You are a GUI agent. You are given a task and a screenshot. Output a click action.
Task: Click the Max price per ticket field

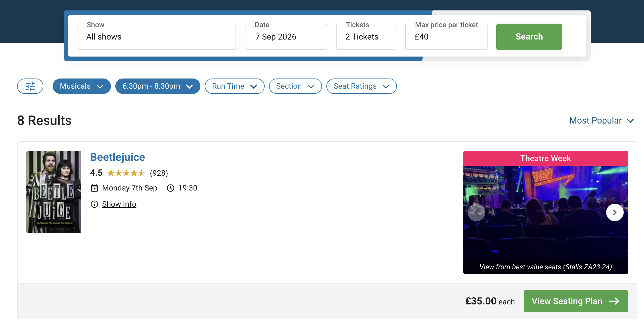[x=446, y=37]
